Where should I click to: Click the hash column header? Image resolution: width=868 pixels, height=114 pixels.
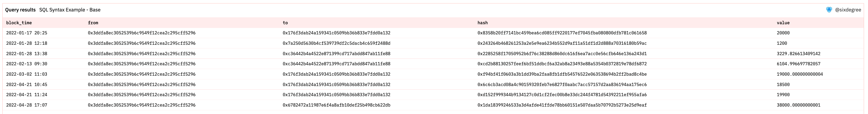click(x=482, y=23)
